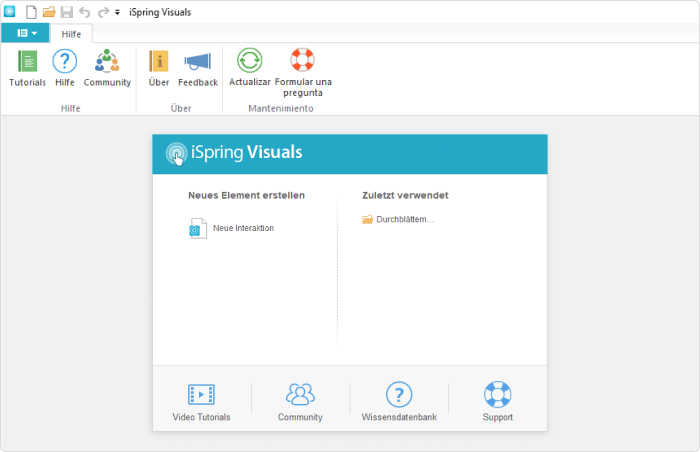Click Durchblättern to browse recent files
The height and width of the screenshot is (452, 700).
398,219
